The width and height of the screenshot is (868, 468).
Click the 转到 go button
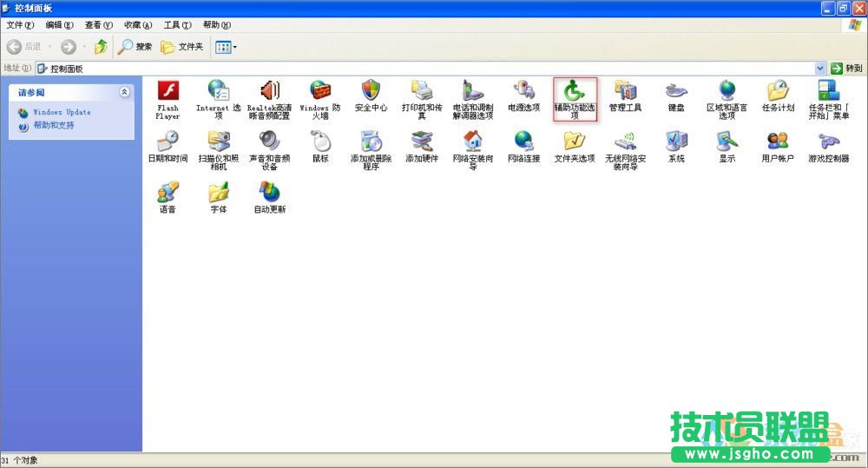pos(847,68)
